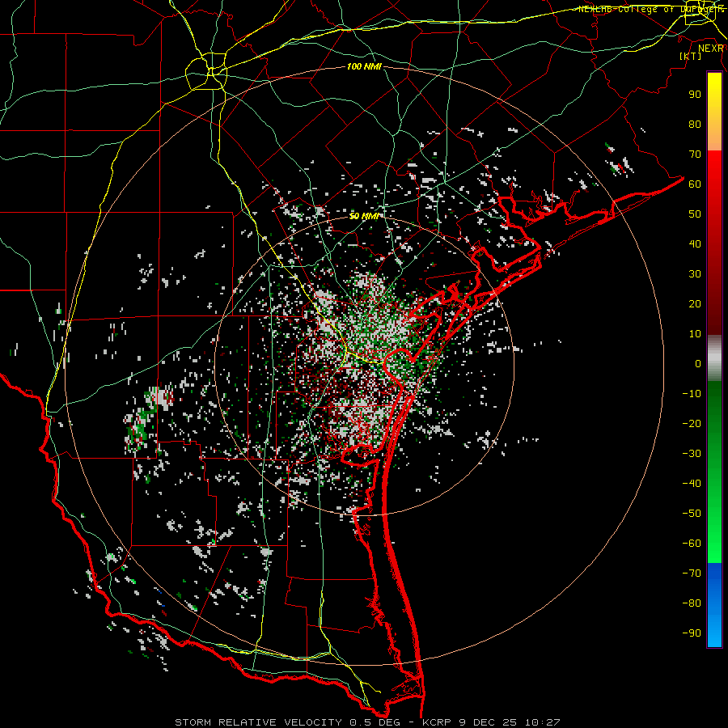Image resolution: width=728 pixels, height=728 pixels.
Task: Select the positive 50 scale value
Action: pos(695,214)
